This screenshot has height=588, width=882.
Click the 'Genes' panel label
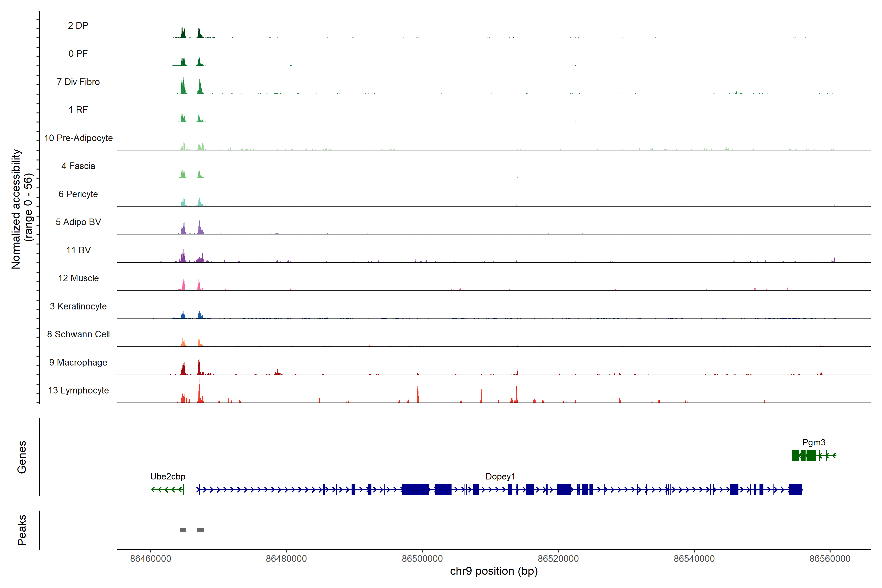click(x=22, y=457)
